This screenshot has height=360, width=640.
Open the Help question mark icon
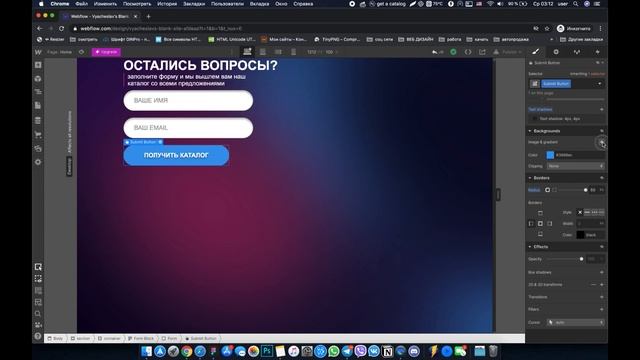(38, 336)
